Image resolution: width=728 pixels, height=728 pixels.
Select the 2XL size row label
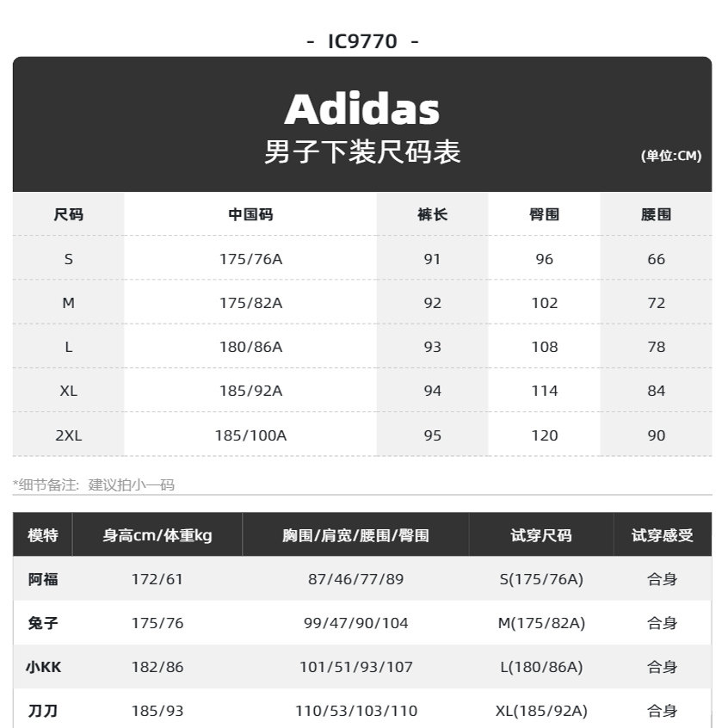point(69,435)
